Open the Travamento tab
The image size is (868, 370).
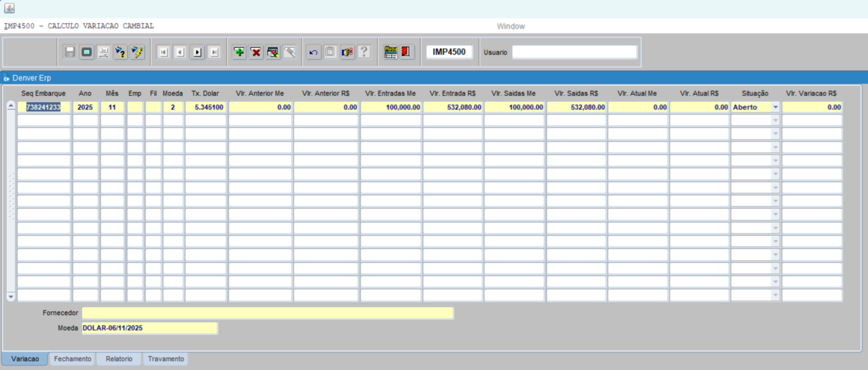pos(166,359)
